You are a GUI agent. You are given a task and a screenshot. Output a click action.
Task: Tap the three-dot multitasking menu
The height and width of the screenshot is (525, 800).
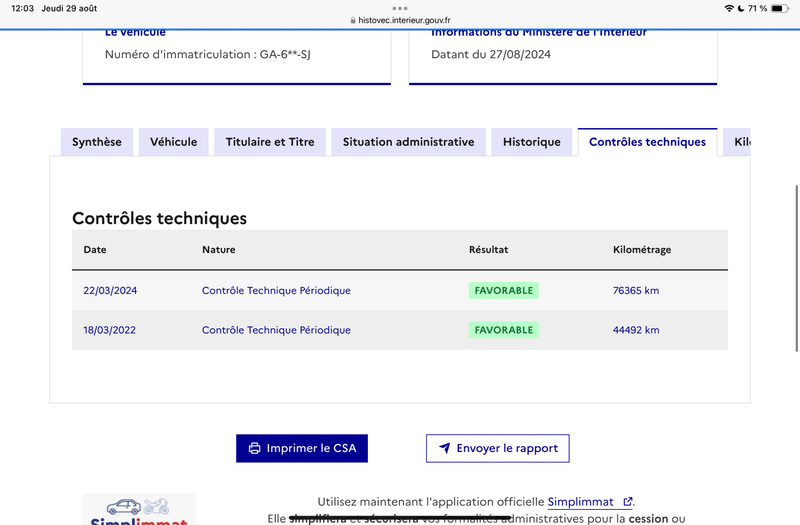400,8
